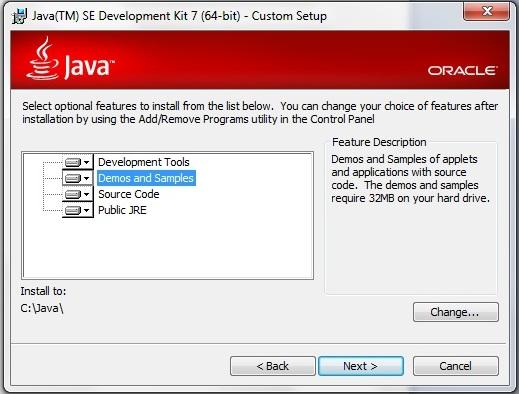Go back with the < Back button
519x394 pixels.
[x=273, y=366]
